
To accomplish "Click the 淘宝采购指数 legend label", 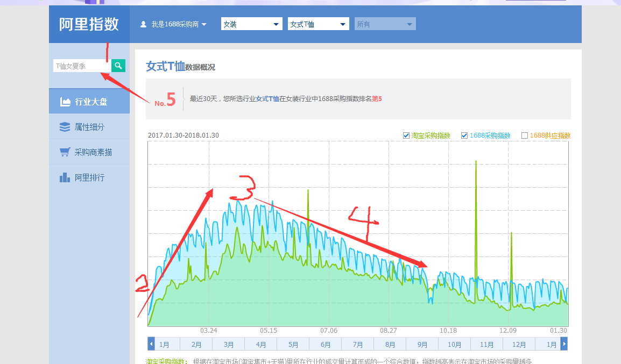I will (431, 135).
